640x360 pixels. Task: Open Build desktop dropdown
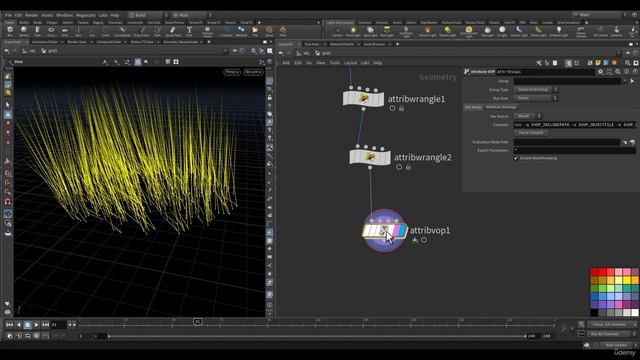click(x=148, y=15)
